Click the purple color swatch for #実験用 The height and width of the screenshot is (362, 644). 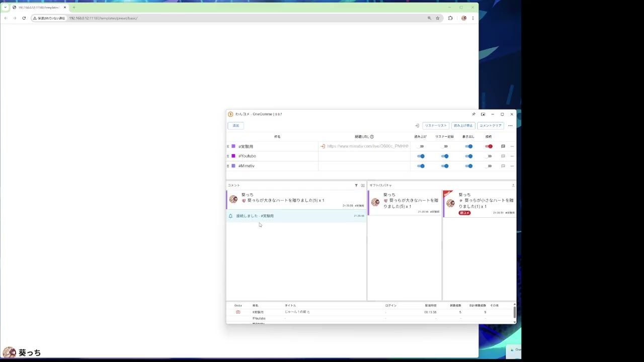pos(233,146)
